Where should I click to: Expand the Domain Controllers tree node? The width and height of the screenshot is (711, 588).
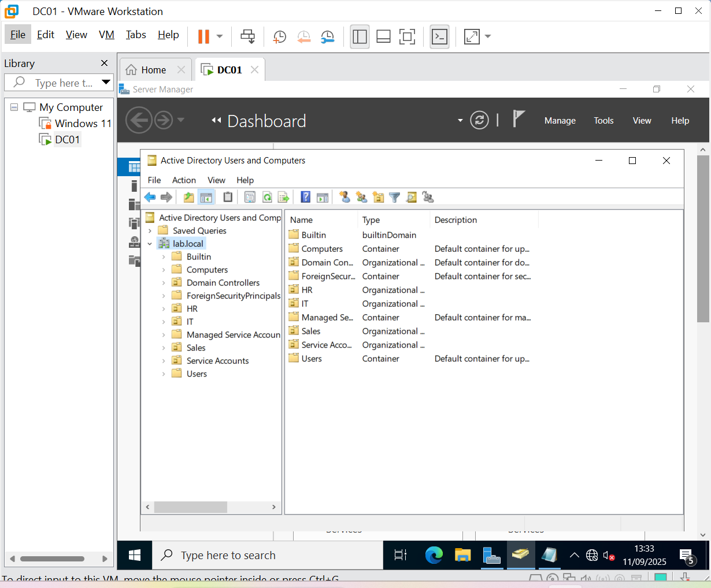(x=164, y=283)
